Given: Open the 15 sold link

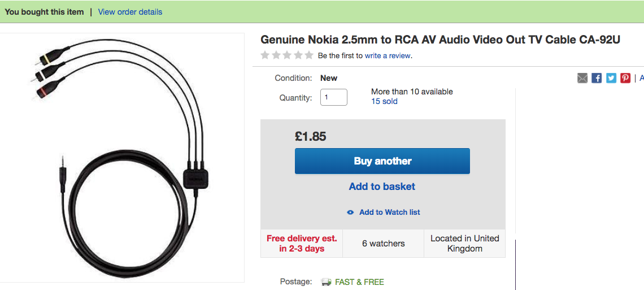Looking at the screenshot, I should click(384, 101).
